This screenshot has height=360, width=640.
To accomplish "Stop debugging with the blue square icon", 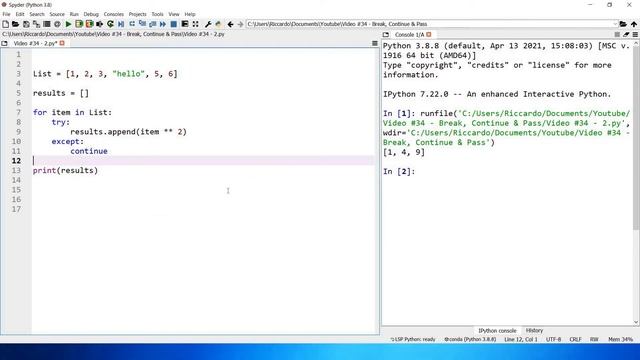I will click(173, 24).
